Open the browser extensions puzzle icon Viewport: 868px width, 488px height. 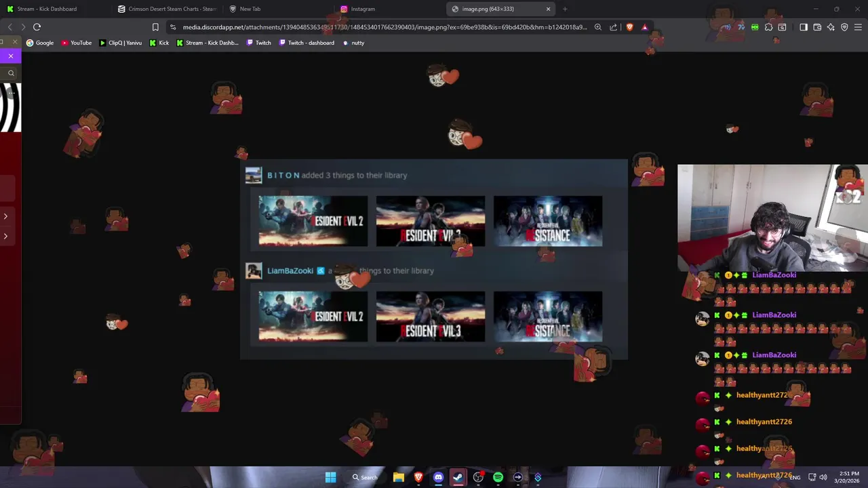(x=768, y=27)
